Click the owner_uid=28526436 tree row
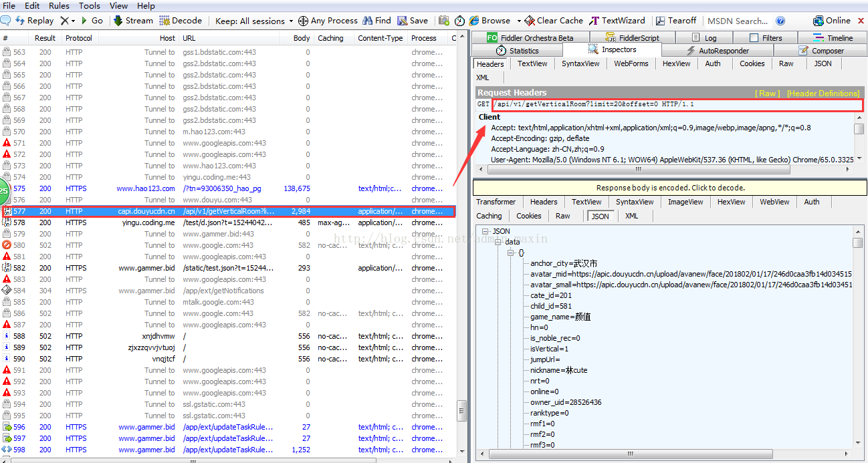The image size is (868, 463). pyautogui.click(x=566, y=402)
